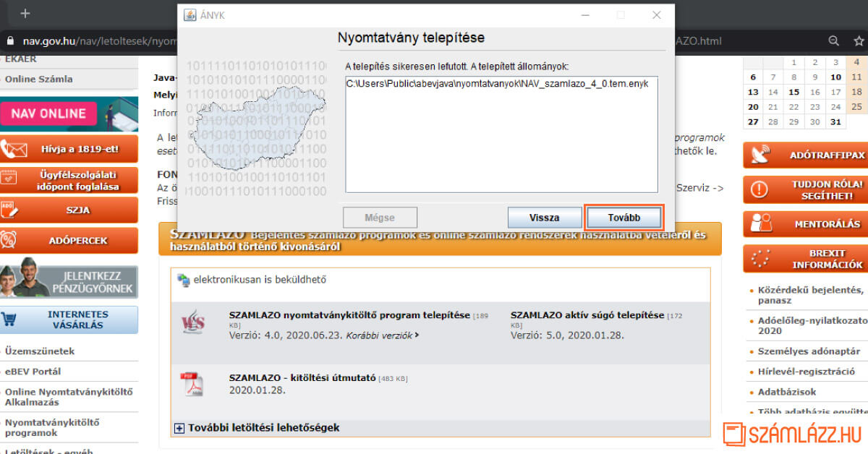Bookmark page with the star icon

tap(857, 41)
